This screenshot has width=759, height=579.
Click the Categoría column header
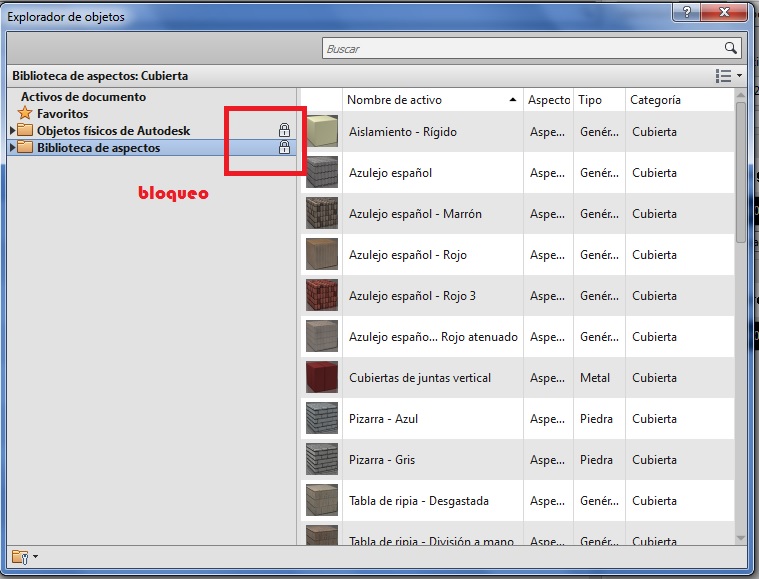click(656, 100)
